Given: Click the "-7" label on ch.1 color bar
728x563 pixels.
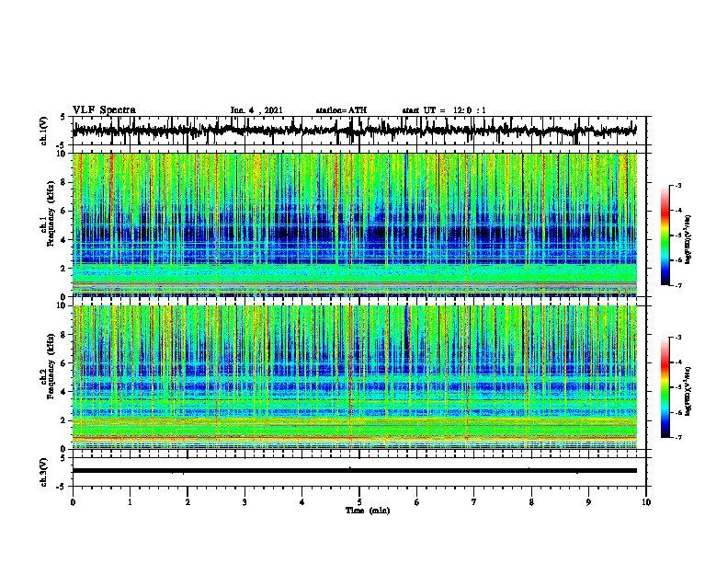Looking at the screenshot, I should point(677,285).
